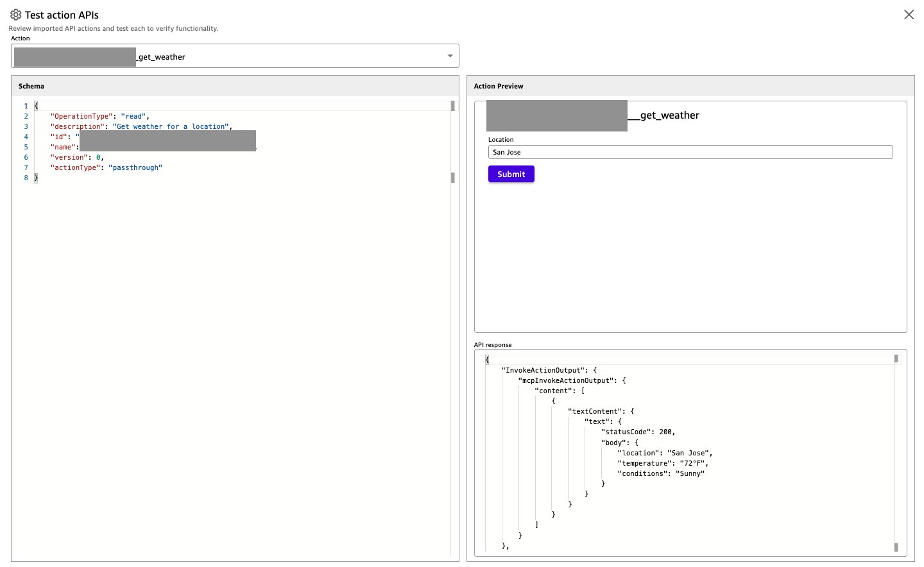Click the "version" key in the schema
The image size is (924, 567).
coord(69,157)
